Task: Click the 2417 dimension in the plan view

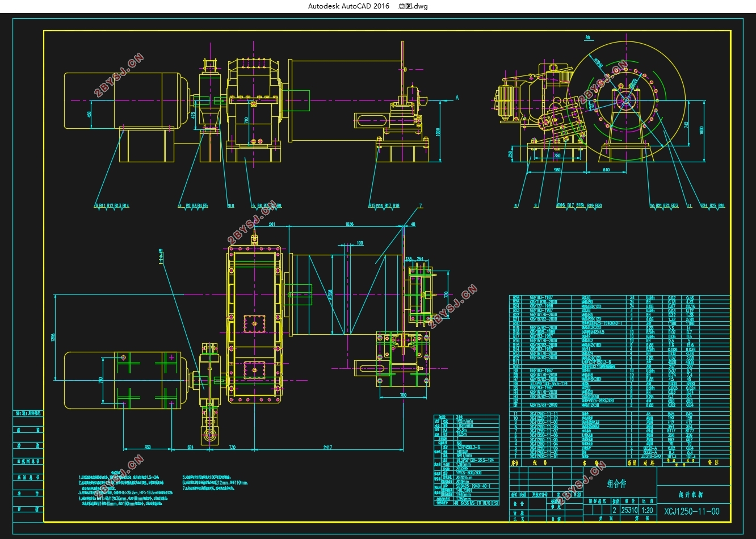Action: click(x=327, y=448)
